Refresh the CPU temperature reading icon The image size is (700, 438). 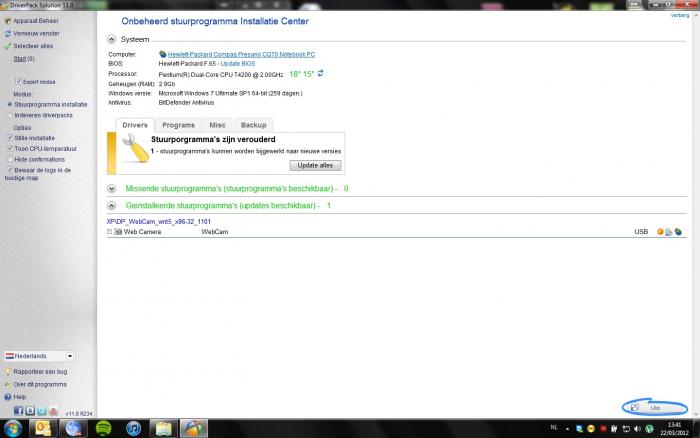point(321,73)
